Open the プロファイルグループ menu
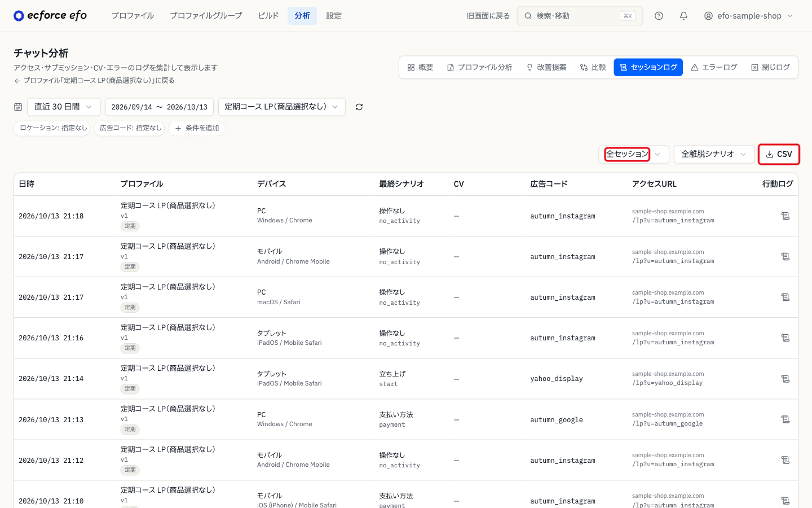Image resolution: width=812 pixels, height=508 pixels. 206,16
